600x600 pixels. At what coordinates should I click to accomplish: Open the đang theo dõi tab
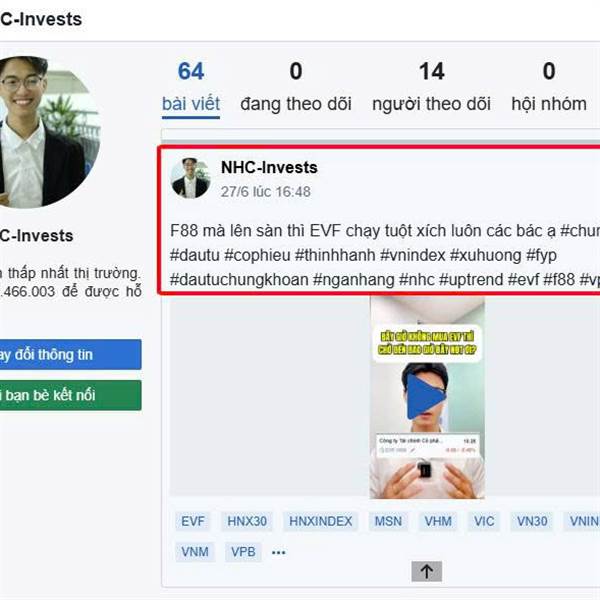(296, 88)
